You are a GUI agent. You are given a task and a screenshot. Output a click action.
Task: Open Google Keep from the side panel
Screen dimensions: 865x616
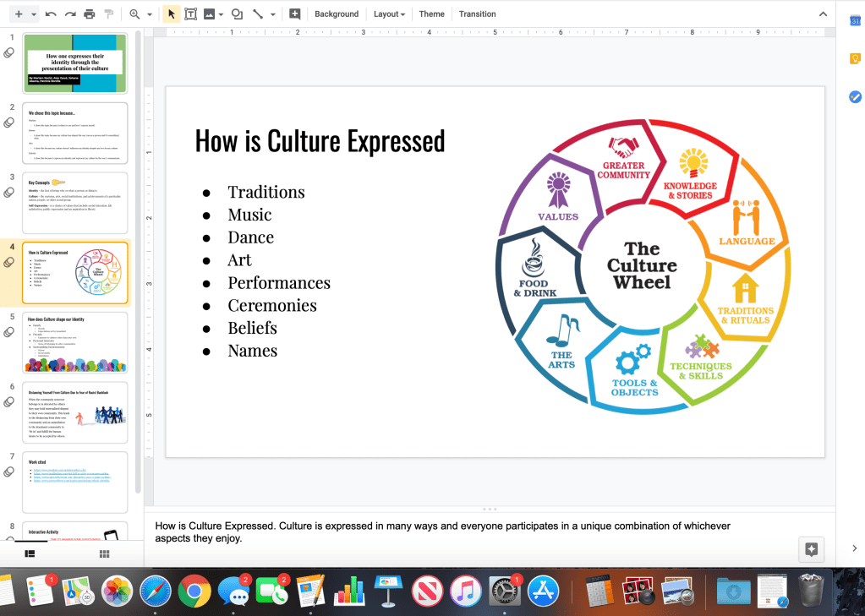[854, 58]
